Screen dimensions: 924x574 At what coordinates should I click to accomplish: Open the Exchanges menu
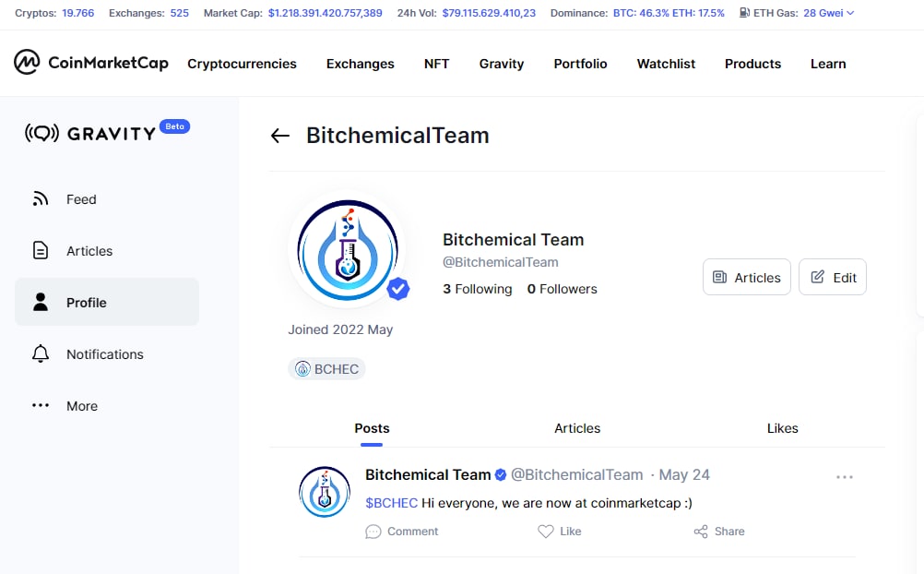360,64
